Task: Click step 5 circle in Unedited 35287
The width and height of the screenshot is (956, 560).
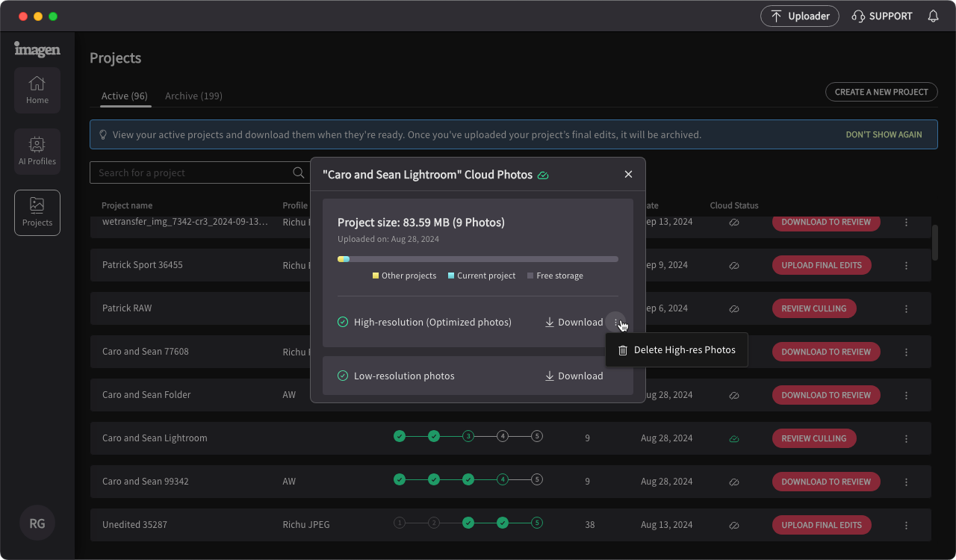Action: (537, 523)
